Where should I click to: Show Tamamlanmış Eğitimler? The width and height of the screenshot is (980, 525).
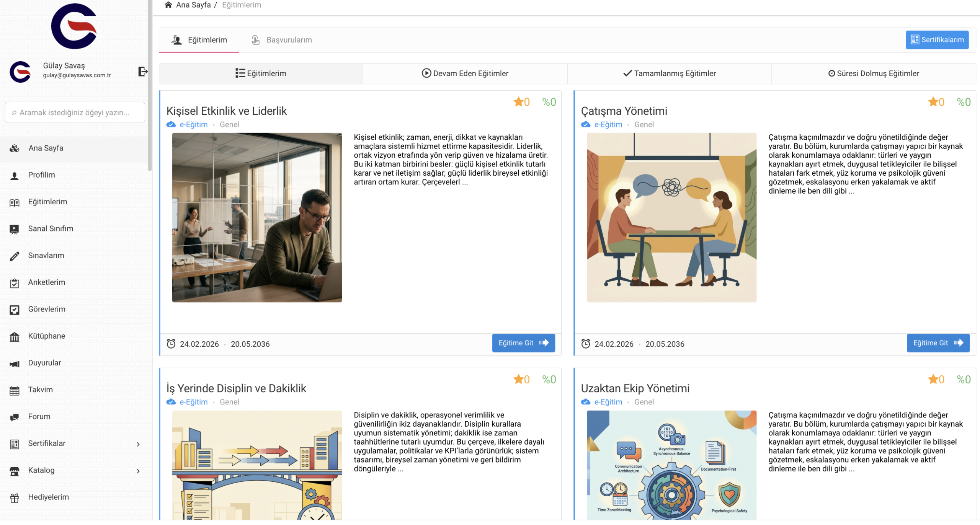669,73
